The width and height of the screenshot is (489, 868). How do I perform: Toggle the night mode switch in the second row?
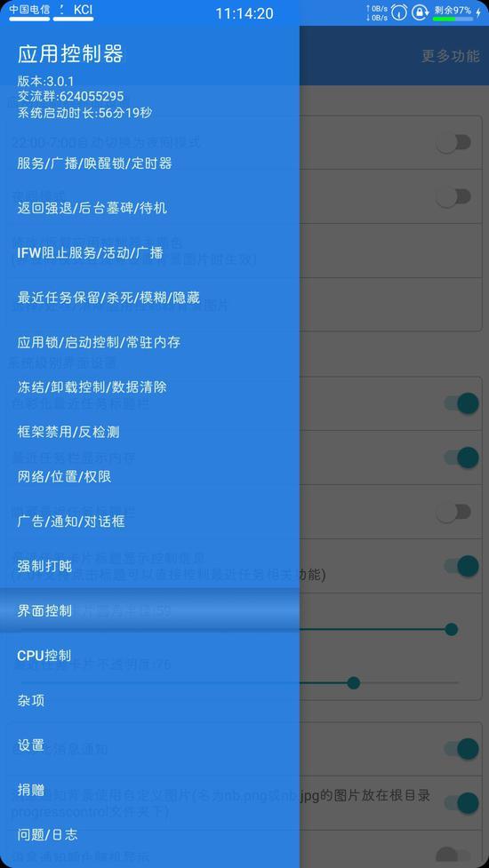click(x=453, y=196)
